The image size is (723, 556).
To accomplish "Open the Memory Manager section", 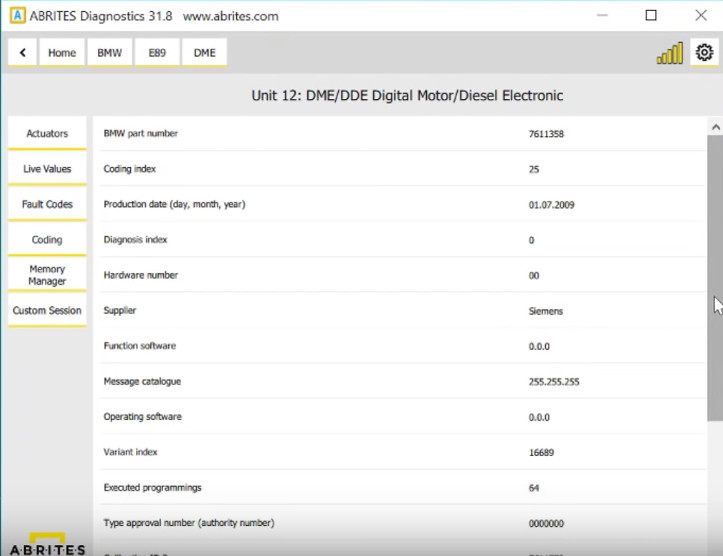I will (x=47, y=275).
